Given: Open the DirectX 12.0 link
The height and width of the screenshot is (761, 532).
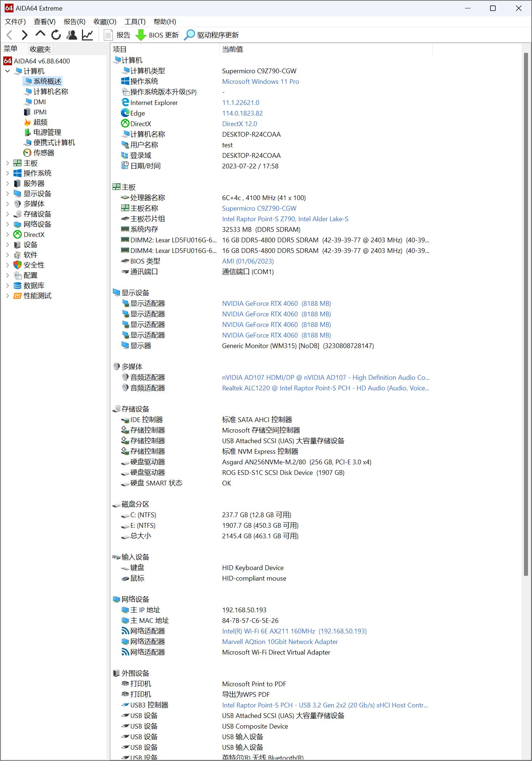Looking at the screenshot, I should tap(240, 124).
